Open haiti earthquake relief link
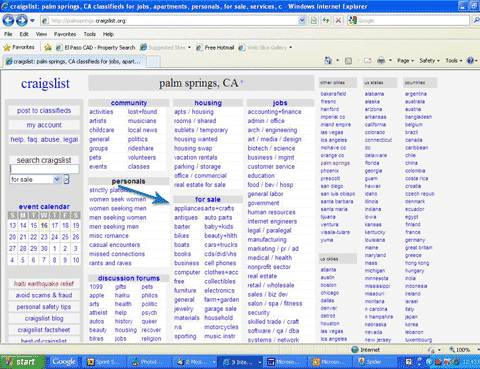The width and height of the screenshot is (480, 369). pos(44,284)
